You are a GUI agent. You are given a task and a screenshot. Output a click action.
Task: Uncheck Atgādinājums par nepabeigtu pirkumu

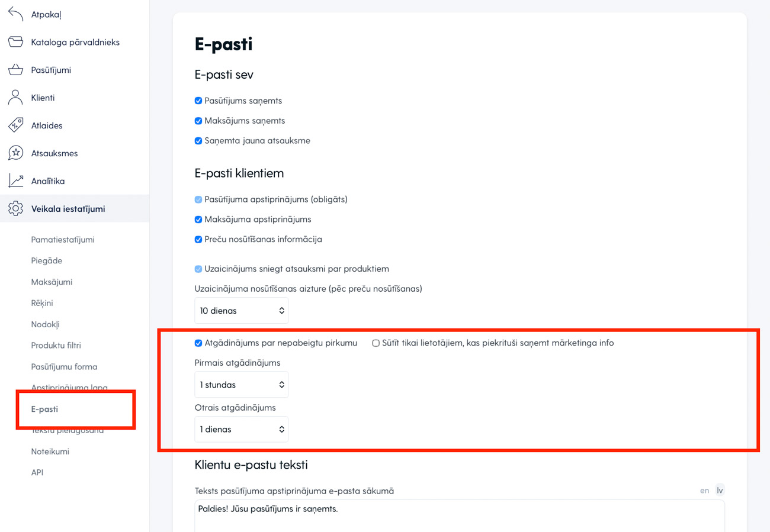(x=198, y=343)
